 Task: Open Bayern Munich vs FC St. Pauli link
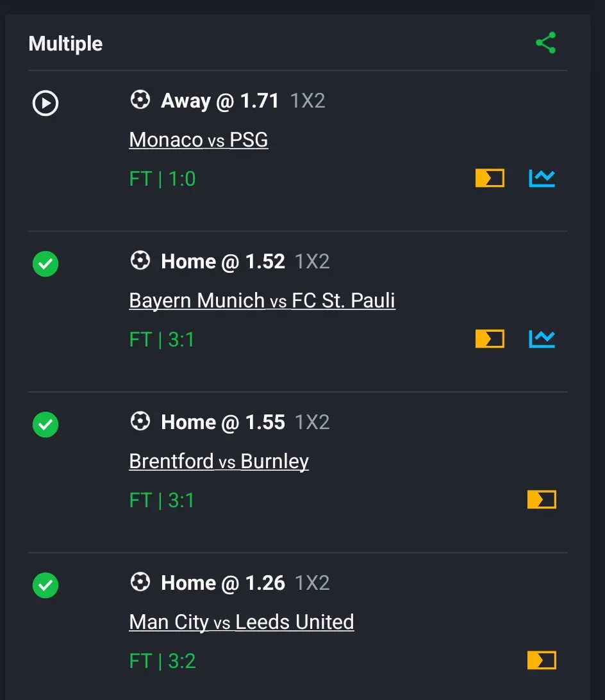261,300
